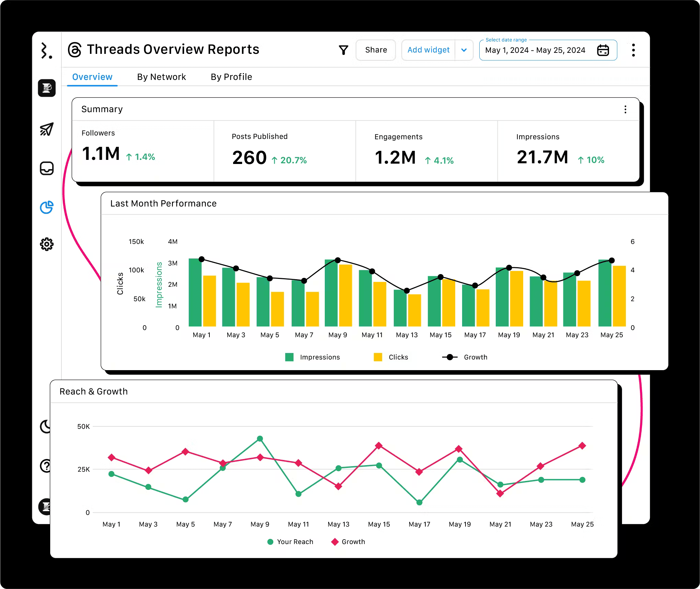
Task: Switch to the By Network tab
Action: point(161,77)
